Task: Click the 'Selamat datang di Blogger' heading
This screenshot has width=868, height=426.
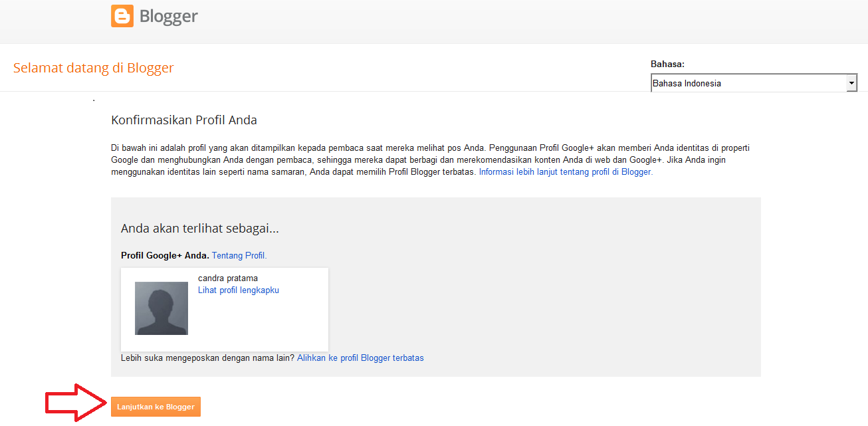Action: [x=94, y=68]
